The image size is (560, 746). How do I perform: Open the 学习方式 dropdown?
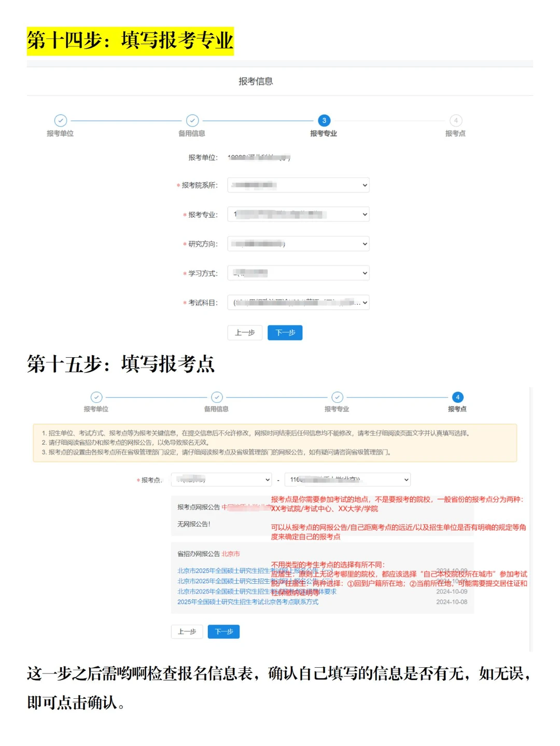click(298, 273)
